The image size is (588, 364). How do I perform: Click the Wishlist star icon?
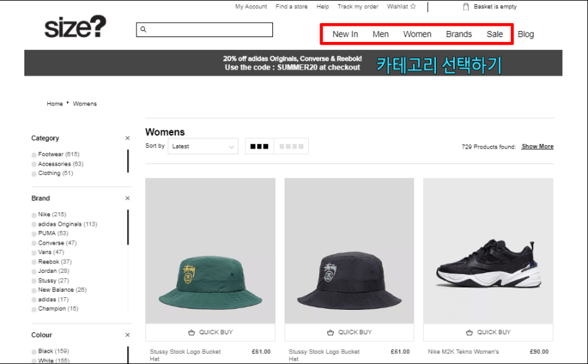click(413, 6)
